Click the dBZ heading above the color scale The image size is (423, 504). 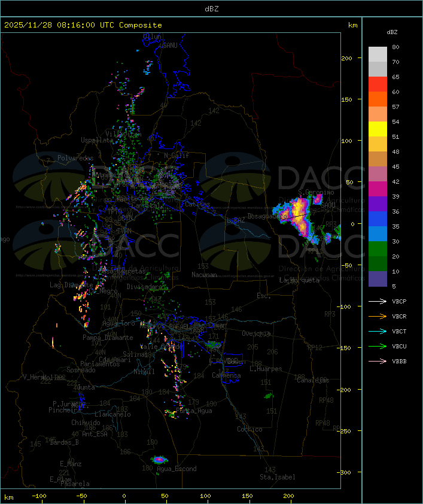[392, 32]
